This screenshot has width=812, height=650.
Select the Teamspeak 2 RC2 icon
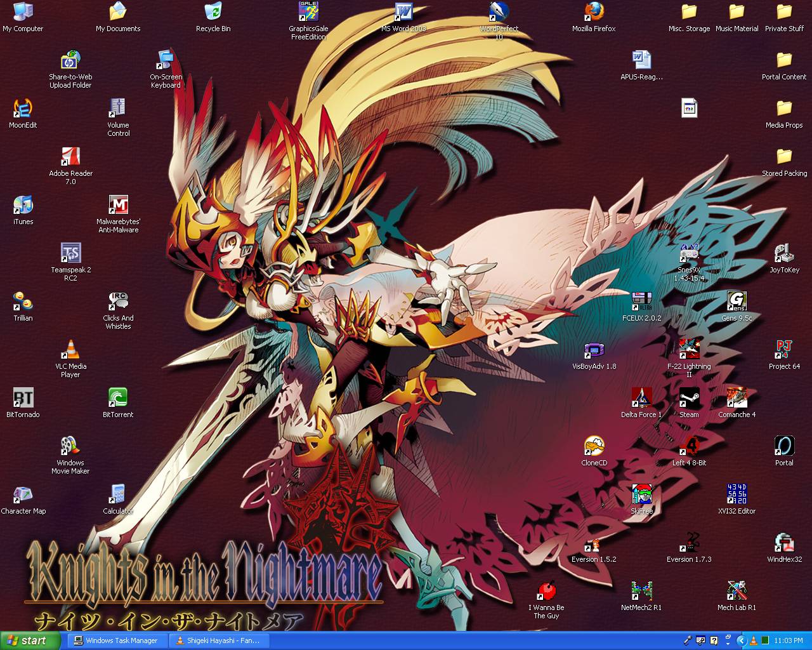70,254
